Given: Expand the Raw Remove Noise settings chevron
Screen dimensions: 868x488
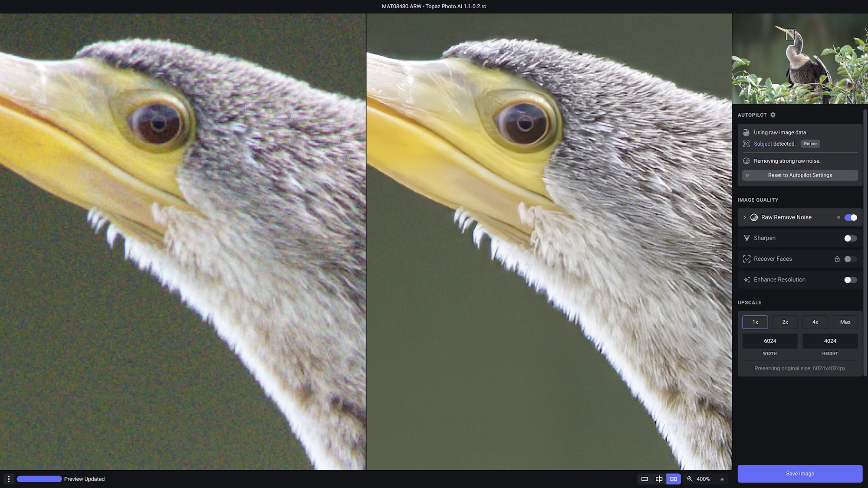Looking at the screenshot, I should point(745,217).
